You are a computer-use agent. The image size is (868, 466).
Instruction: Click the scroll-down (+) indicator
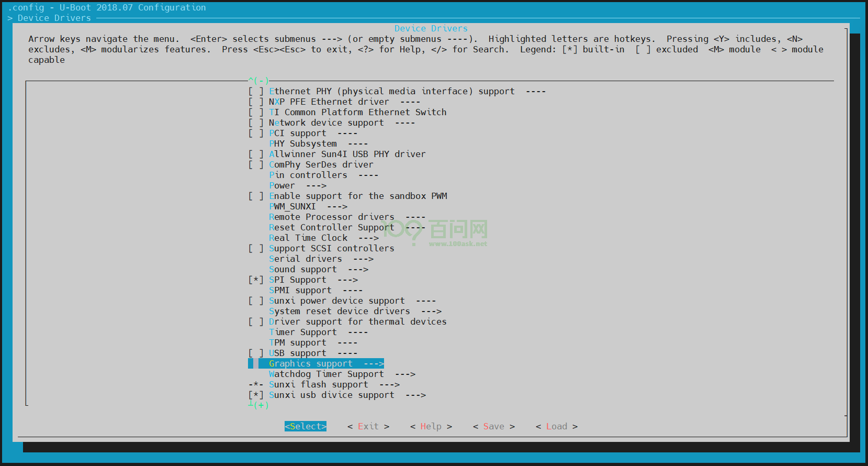260,405
